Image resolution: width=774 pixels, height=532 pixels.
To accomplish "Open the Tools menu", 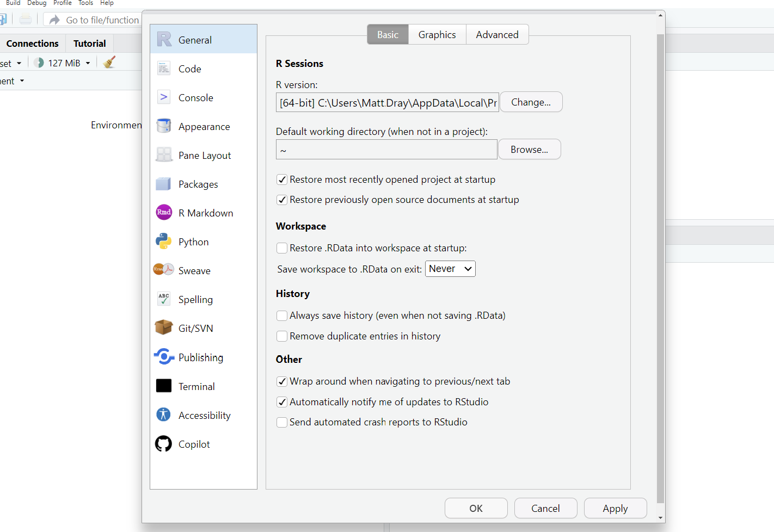I will pos(85,3).
